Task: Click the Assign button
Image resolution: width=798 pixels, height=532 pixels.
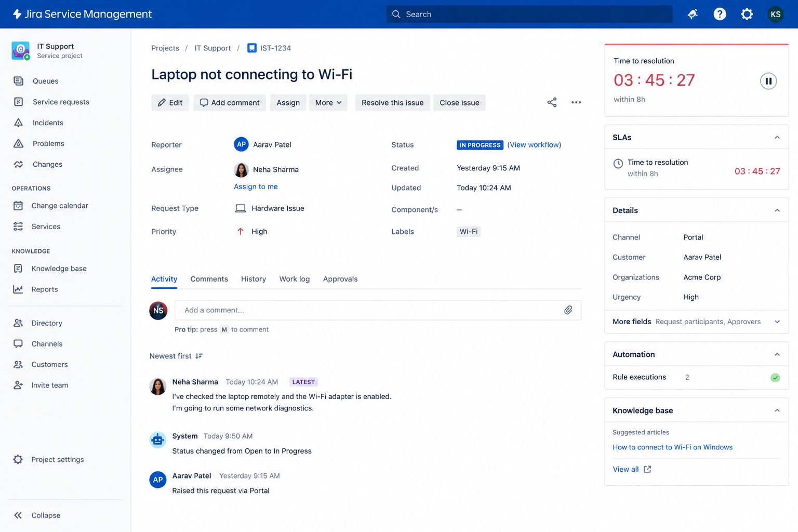Action: click(288, 102)
